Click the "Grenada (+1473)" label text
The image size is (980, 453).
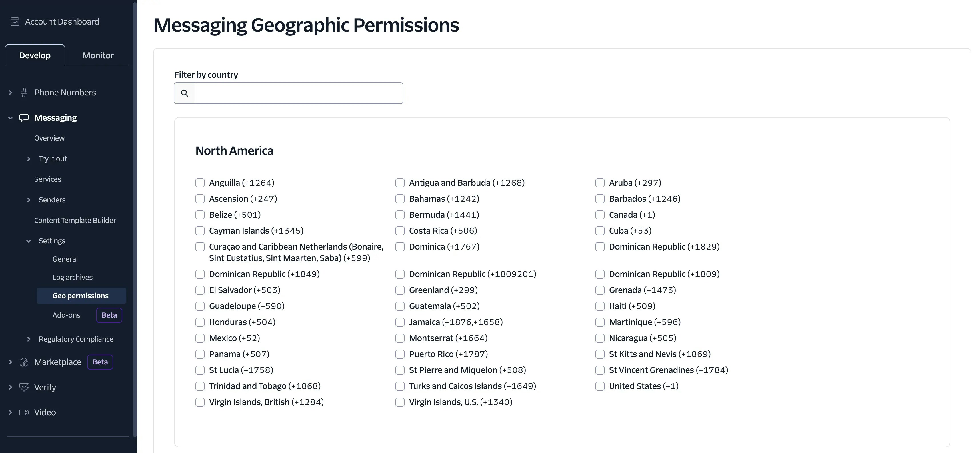[643, 290]
